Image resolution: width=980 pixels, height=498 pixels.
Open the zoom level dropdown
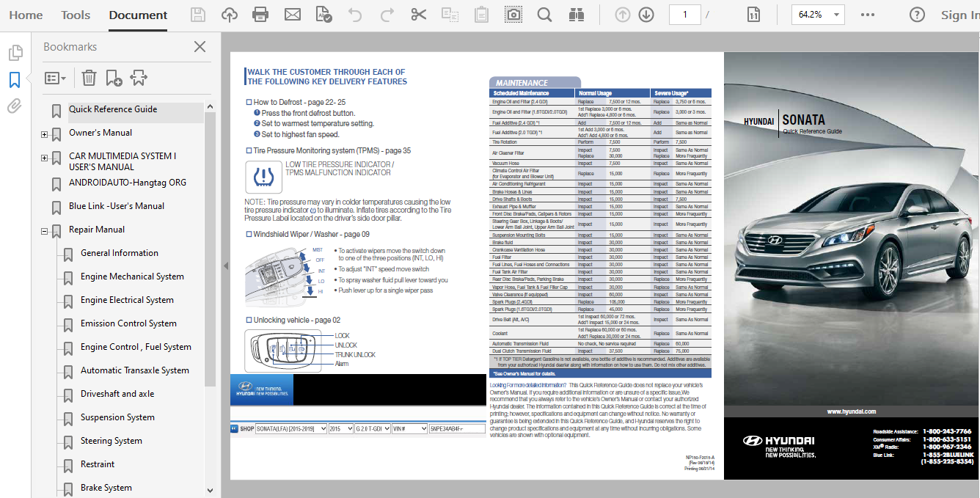837,15
